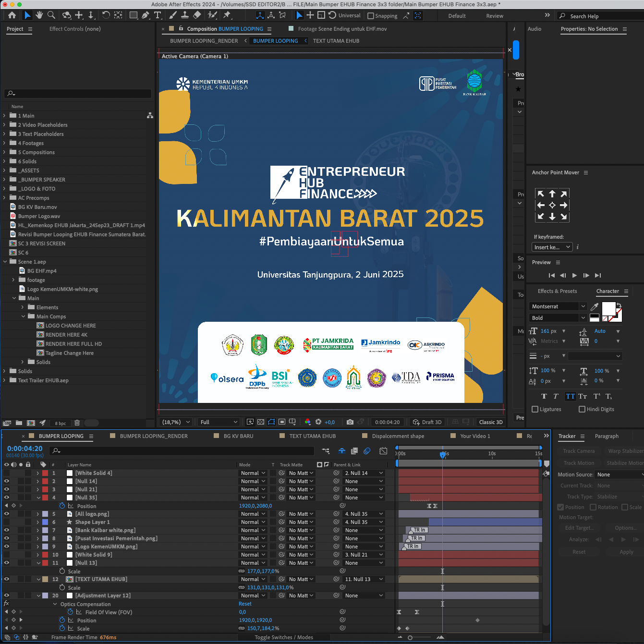The image size is (644, 644).
Task: Collapse the Scene 1.aep folder
Action: pos(5,262)
